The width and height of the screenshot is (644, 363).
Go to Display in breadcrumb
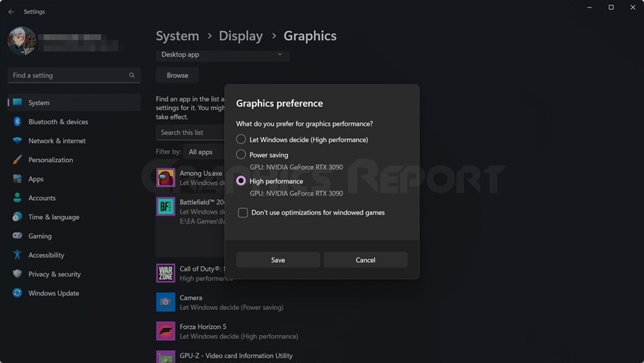point(241,36)
